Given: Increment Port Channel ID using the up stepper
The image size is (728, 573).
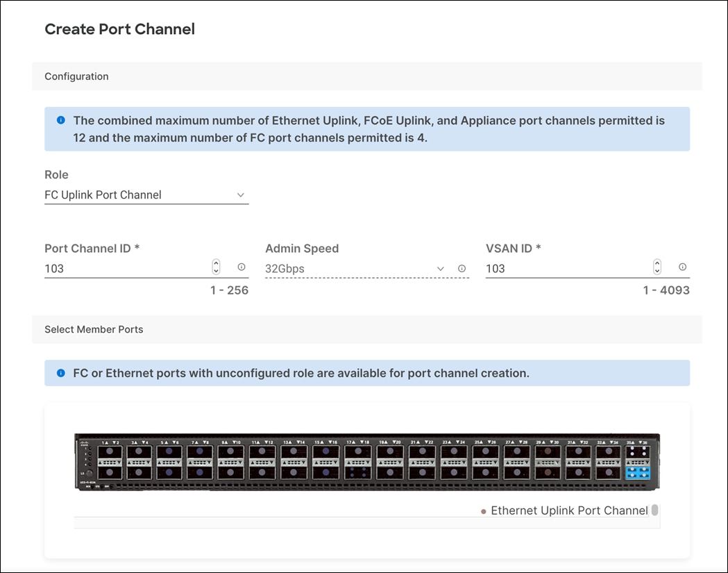Looking at the screenshot, I should coord(216,263).
